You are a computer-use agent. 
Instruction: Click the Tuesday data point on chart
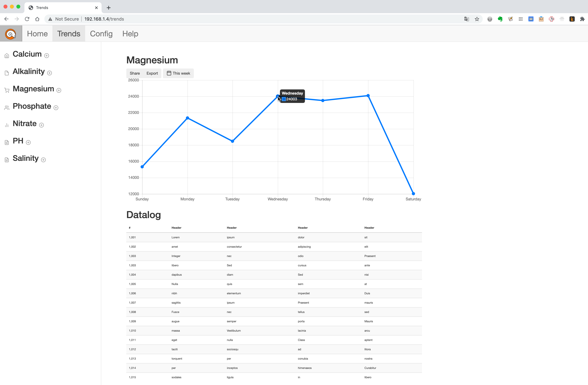tap(233, 141)
